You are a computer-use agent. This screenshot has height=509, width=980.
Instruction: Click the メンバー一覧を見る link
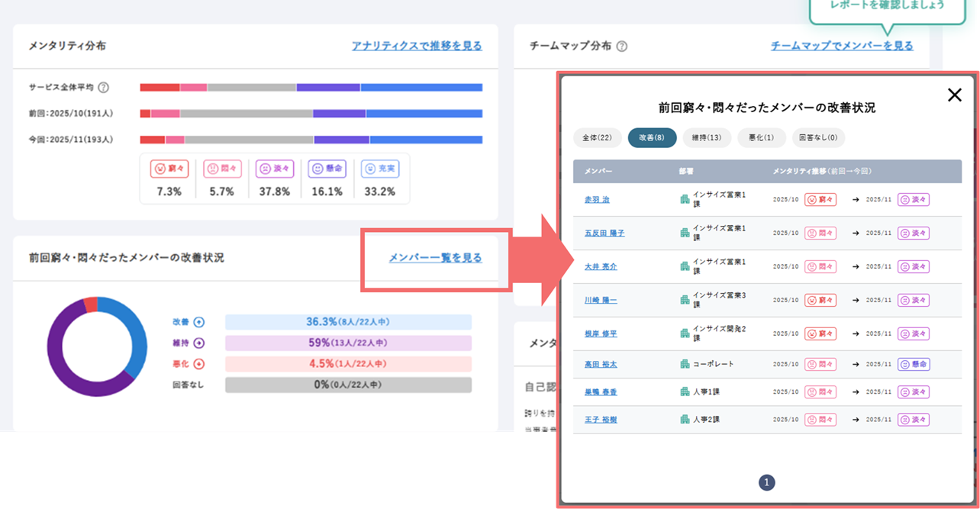(435, 258)
